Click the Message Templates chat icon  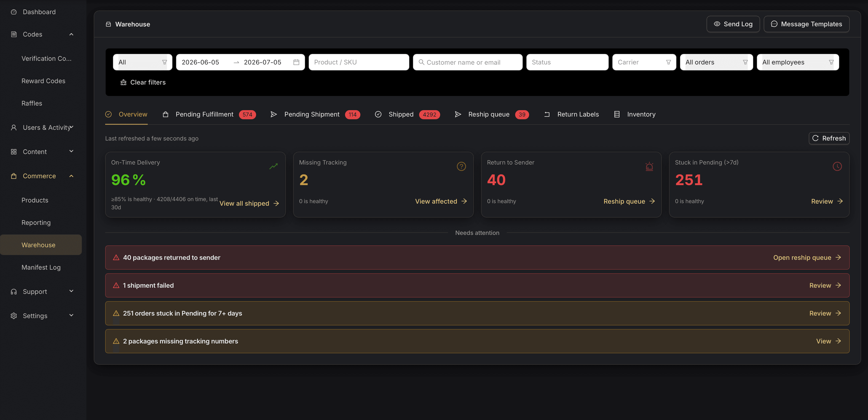774,24
